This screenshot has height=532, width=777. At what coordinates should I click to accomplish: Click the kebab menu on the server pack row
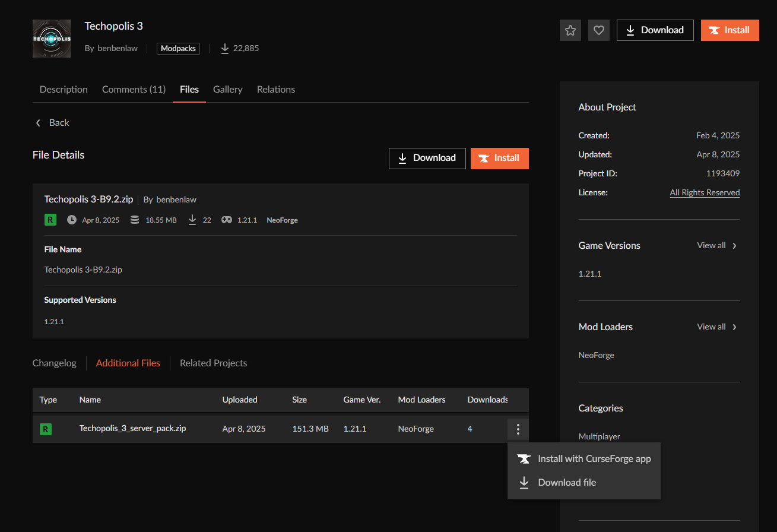click(x=518, y=429)
